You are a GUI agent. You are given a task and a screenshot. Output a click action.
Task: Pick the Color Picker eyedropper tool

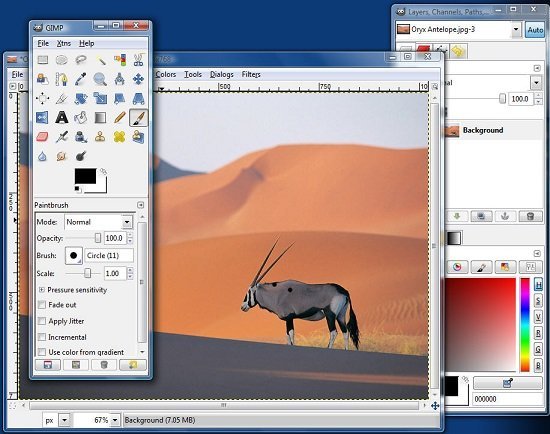pos(81,79)
